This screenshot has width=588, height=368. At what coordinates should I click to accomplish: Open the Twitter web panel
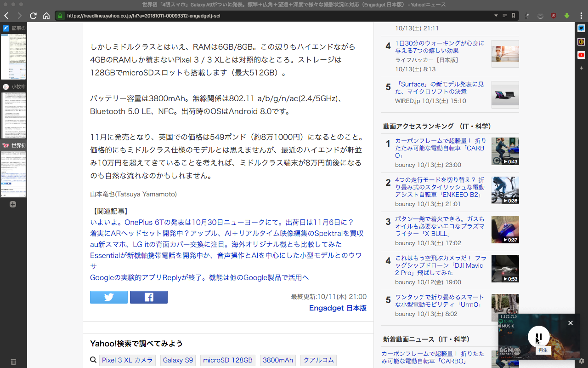tap(582, 29)
